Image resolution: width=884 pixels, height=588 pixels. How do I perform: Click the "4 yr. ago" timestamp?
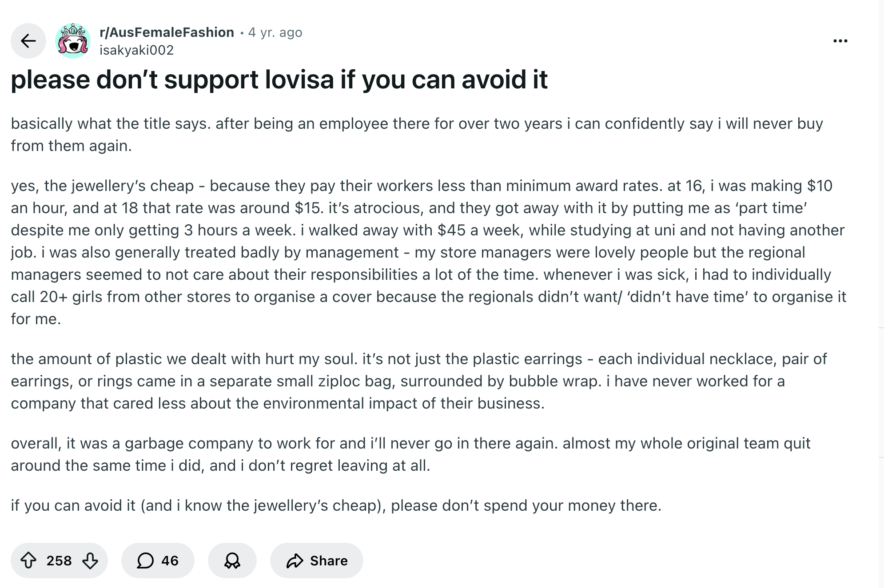(275, 32)
